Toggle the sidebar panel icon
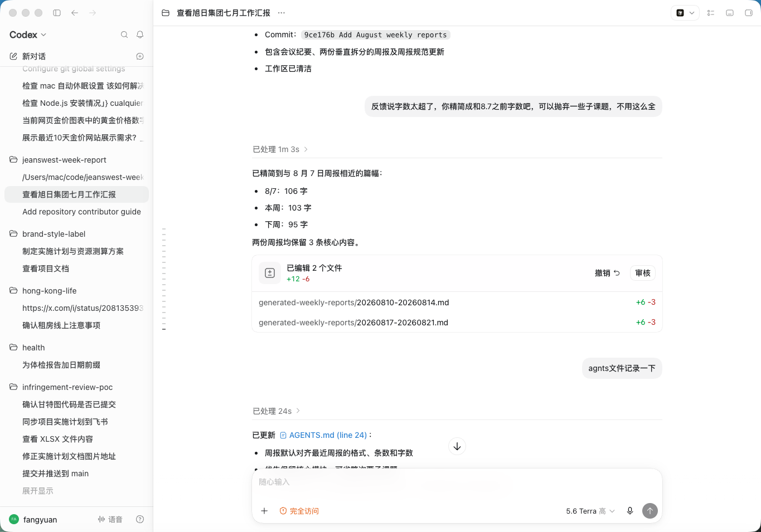This screenshot has height=532, width=761. [x=57, y=13]
